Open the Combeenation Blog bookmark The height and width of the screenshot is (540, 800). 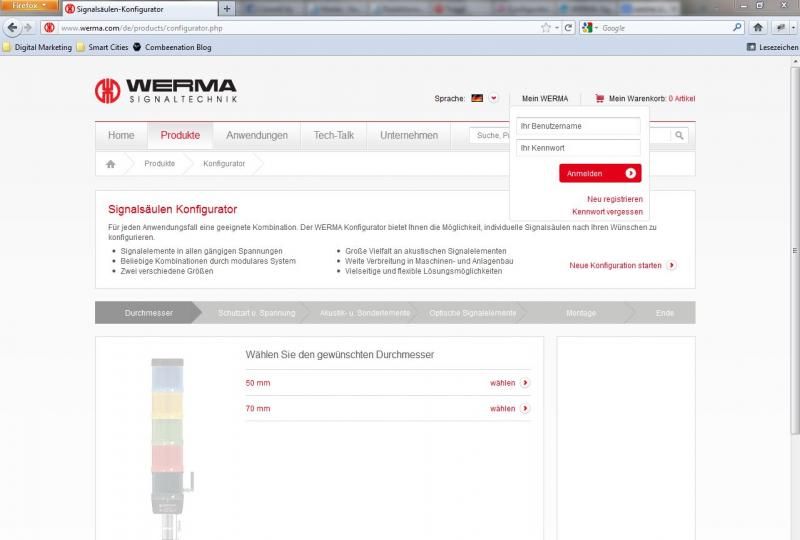[172, 47]
